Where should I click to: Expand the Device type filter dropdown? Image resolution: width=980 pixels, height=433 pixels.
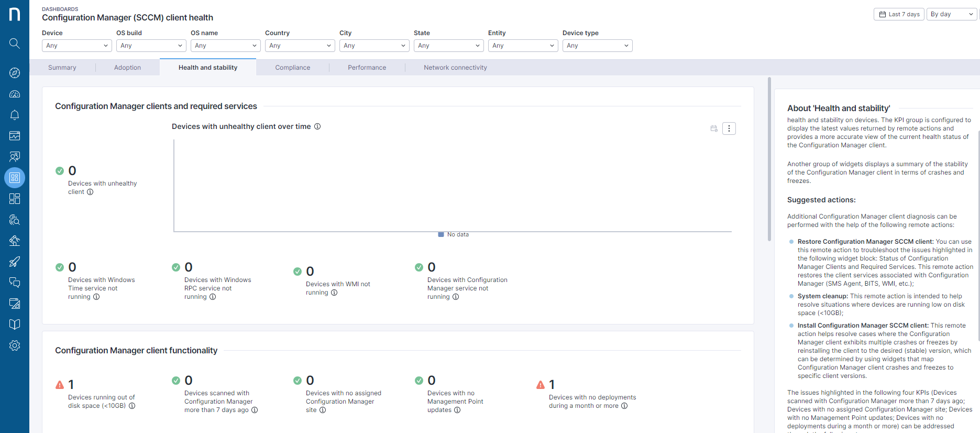pyautogui.click(x=598, y=46)
